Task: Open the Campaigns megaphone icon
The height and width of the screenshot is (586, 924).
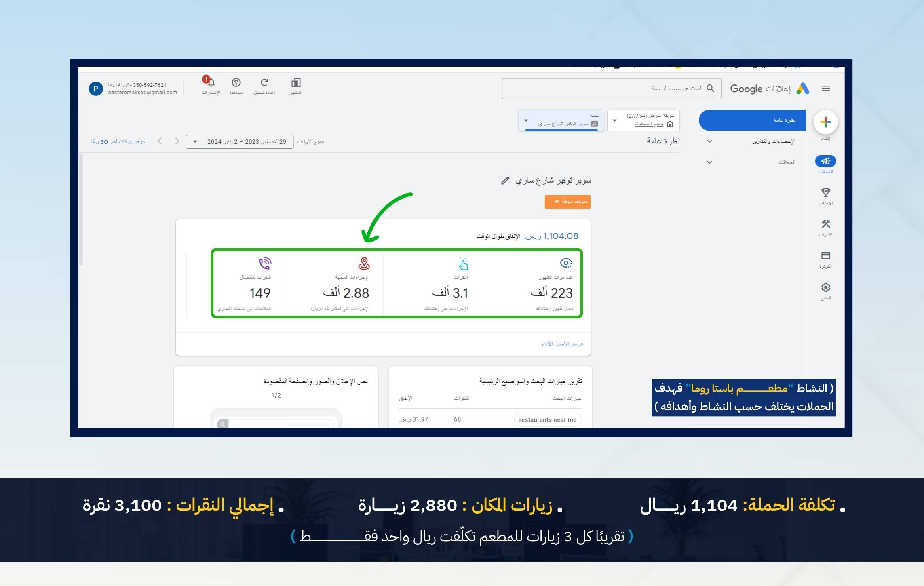Action: (x=825, y=161)
